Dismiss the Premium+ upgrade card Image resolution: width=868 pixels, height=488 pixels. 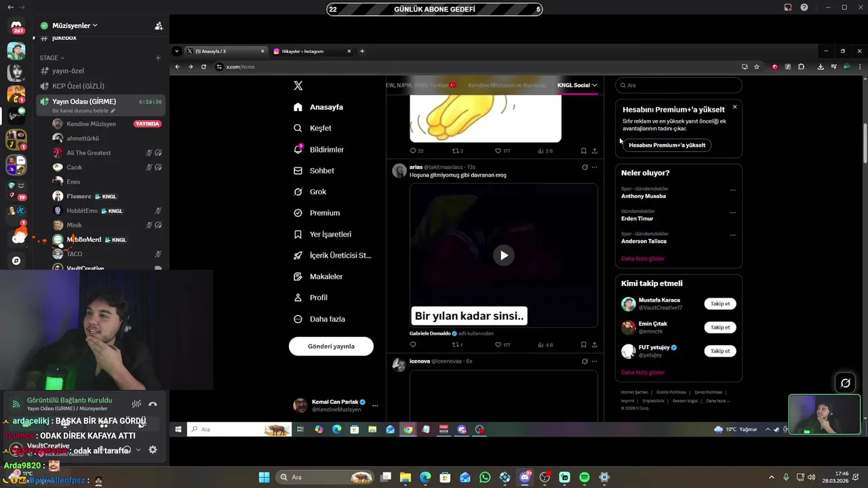[734, 107]
